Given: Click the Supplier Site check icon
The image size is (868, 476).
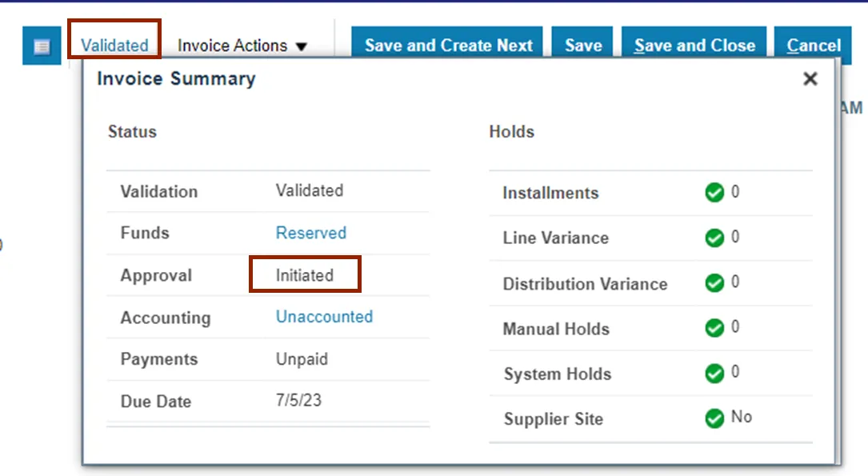Looking at the screenshot, I should click(714, 418).
